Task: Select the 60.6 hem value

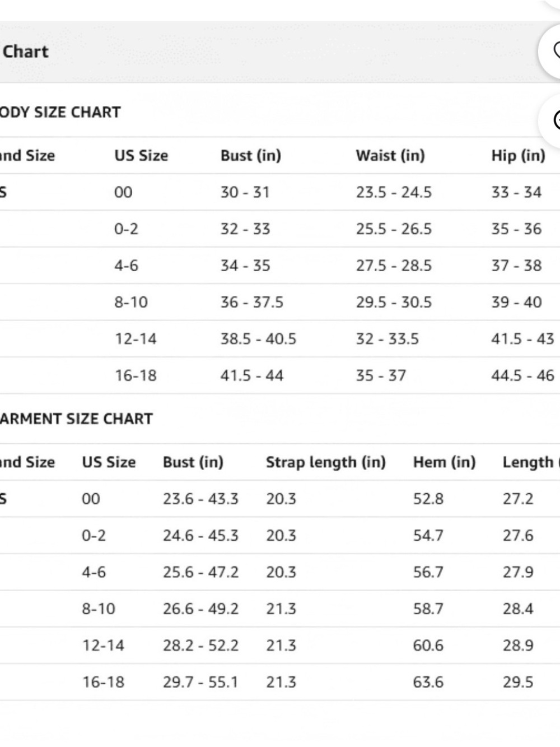Action: click(428, 645)
